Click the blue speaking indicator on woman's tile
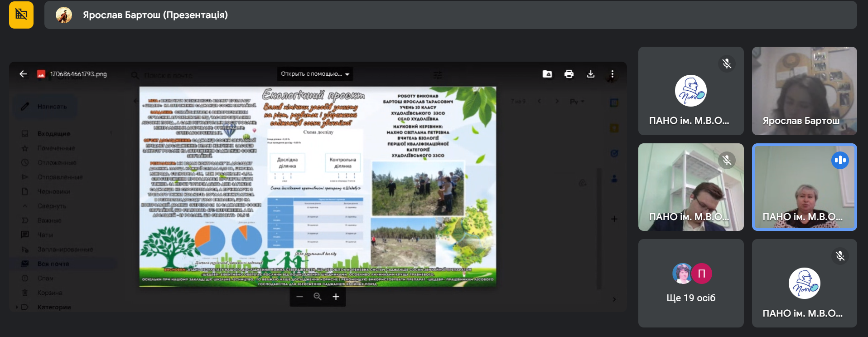 coord(840,160)
